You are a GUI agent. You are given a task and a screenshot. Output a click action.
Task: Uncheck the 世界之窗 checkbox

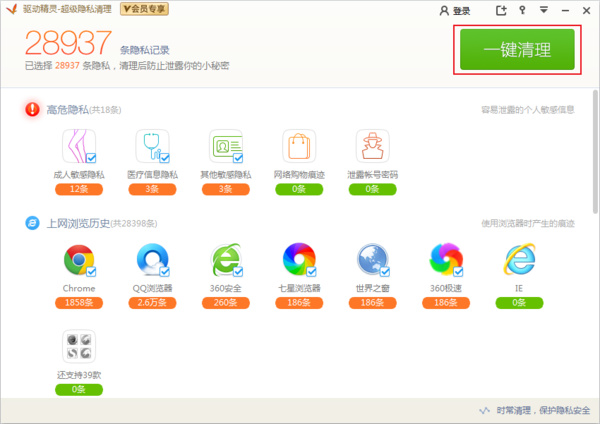click(x=385, y=272)
